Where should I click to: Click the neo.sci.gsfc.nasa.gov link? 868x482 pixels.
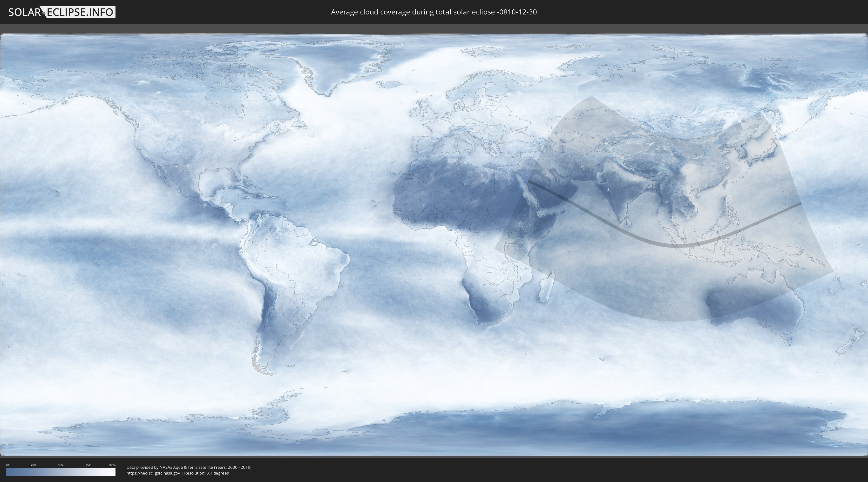(153, 473)
